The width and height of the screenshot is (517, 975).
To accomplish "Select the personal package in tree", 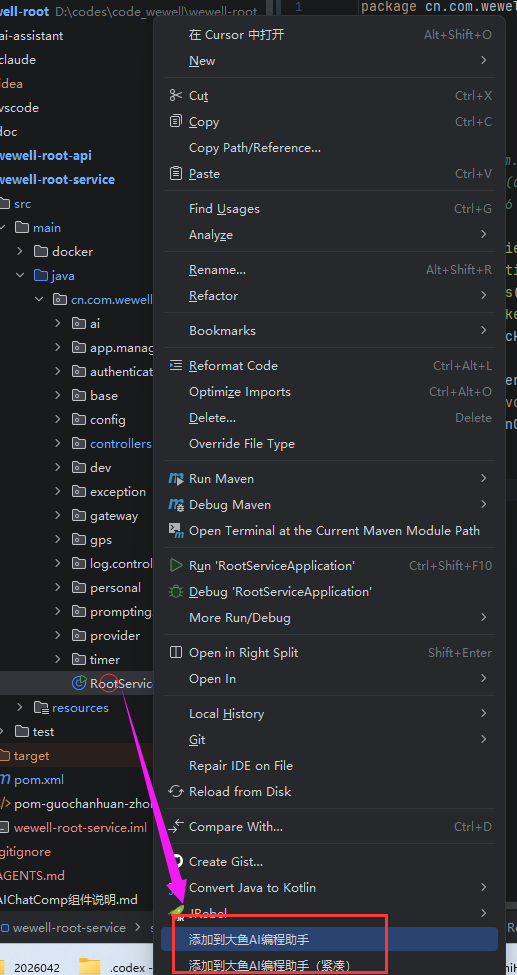I will coord(115,587).
